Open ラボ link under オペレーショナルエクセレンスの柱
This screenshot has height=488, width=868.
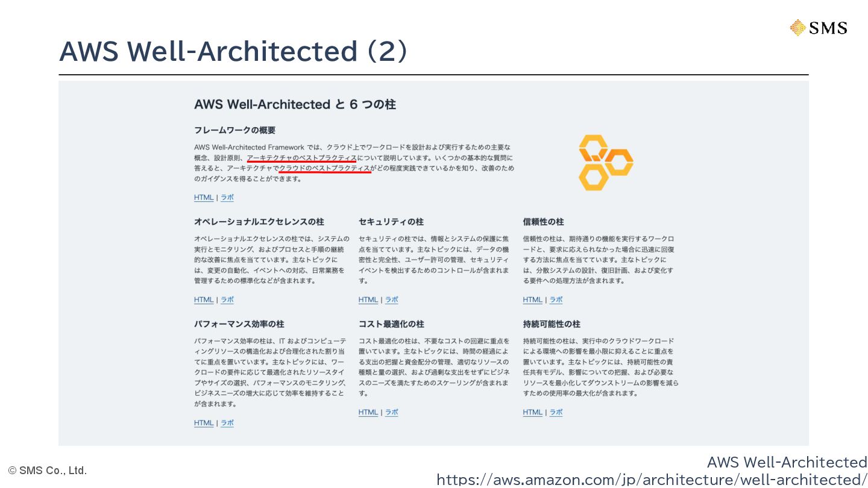[x=227, y=300]
